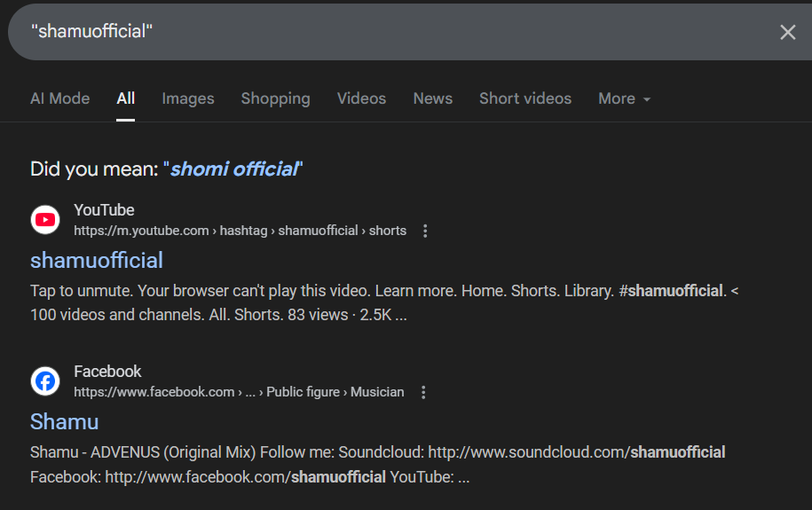Switch to the AI Mode tab
812x510 pixels.
pyautogui.click(x=60, y=98)
